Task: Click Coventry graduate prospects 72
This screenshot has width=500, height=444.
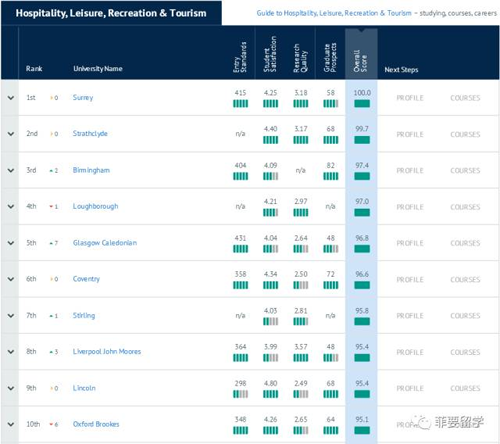Action: [330, 274]
